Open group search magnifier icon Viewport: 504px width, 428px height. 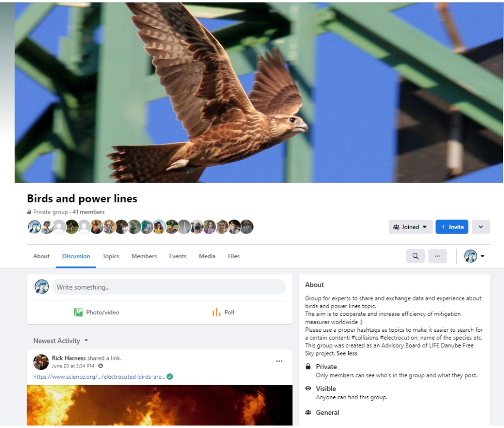point(415,256)
